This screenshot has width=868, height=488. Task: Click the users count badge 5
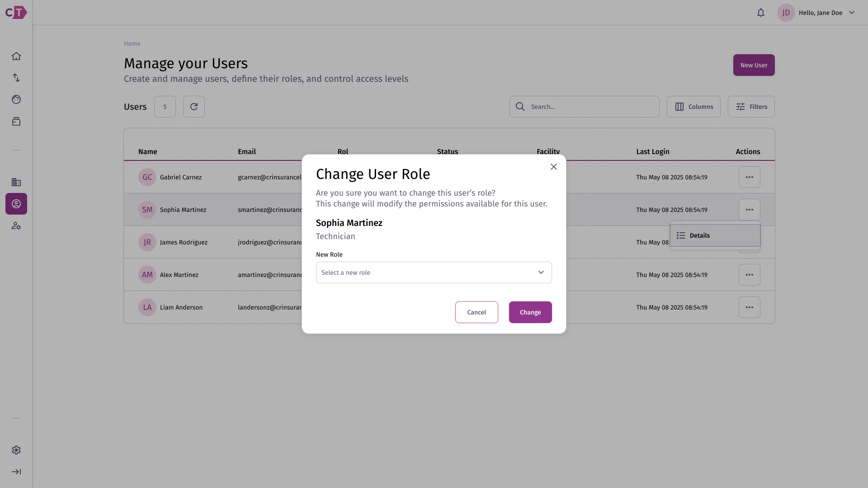[165, 107]
